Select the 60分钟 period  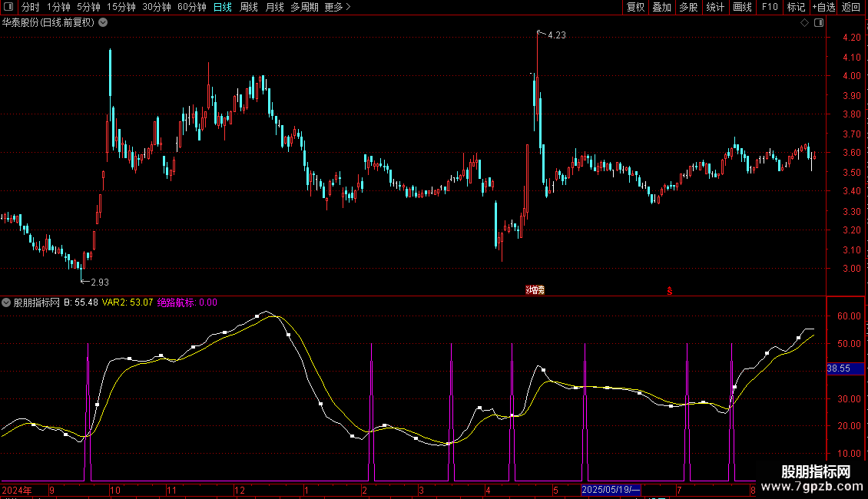click(192, 7)
